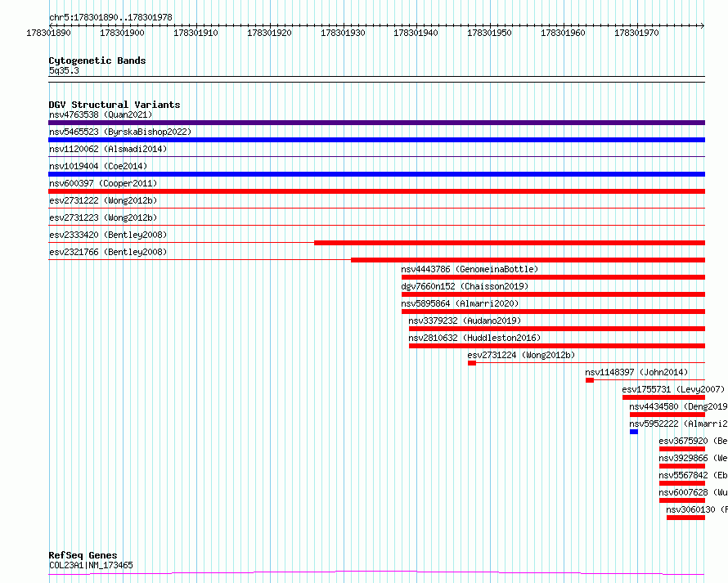
Task: Click the RefSeq Genes track title
Action: click(x=83, y=555)
